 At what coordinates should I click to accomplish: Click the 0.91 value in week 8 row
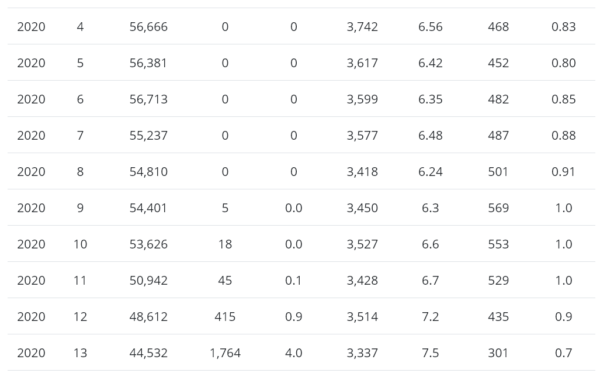(563, 172)
